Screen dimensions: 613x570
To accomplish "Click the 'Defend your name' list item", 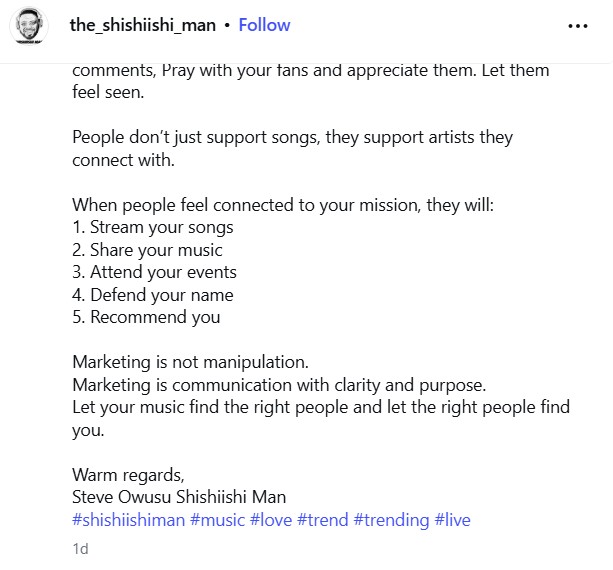I will coord(152,295).
